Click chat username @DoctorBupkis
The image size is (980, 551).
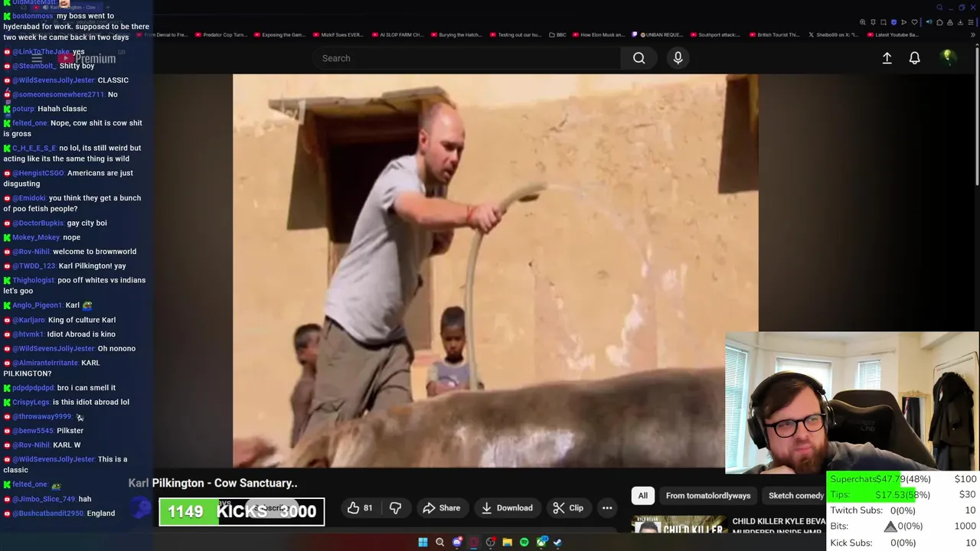[38, 223]
